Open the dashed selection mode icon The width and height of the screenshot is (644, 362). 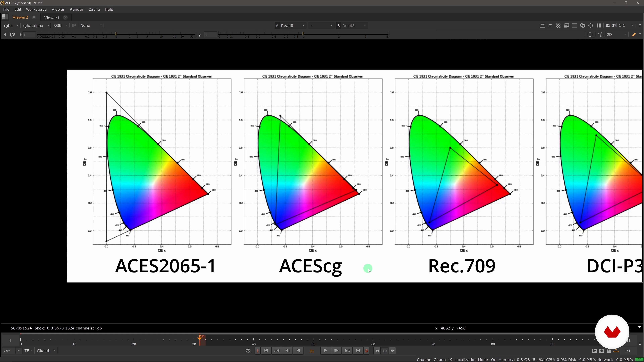pyautogui.click(x=591, y=35)
